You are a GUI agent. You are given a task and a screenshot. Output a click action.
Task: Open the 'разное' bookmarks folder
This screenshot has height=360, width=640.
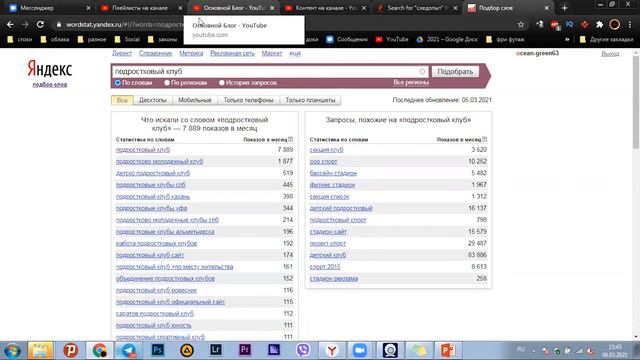(x=92, y=40)
